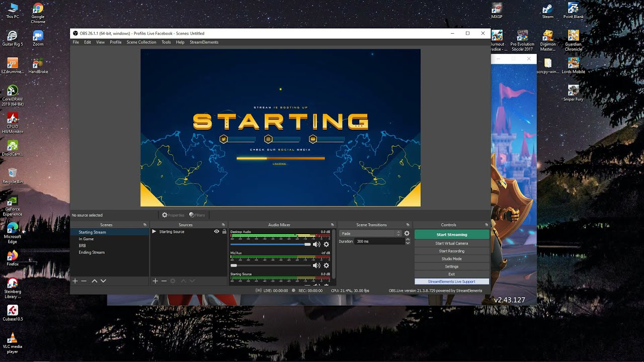Open VLC media player shortcut

[13, 343]
